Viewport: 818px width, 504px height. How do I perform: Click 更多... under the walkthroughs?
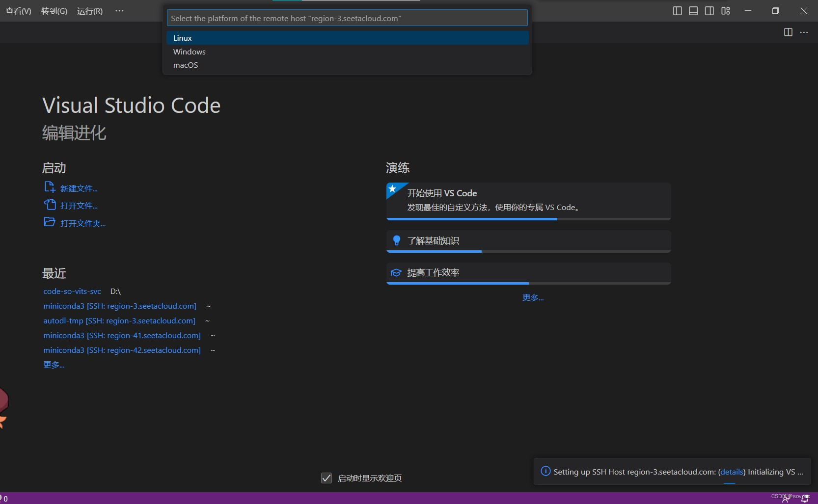[x=533, y=297]
